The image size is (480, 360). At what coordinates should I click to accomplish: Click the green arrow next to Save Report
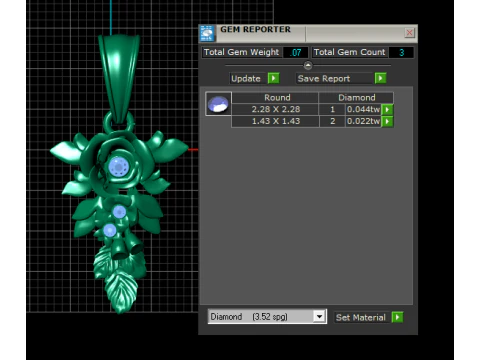(380, 78)
